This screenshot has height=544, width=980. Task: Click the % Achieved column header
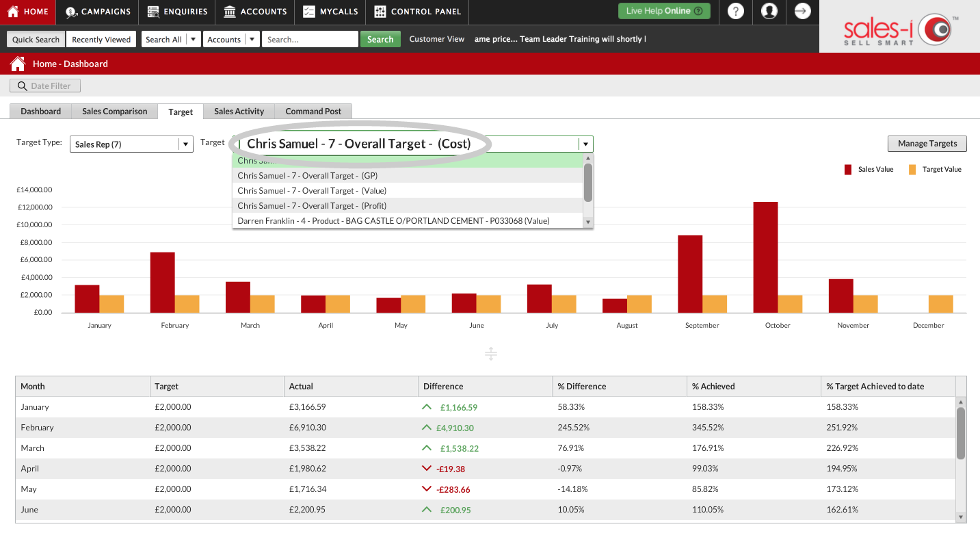point(754,386)
